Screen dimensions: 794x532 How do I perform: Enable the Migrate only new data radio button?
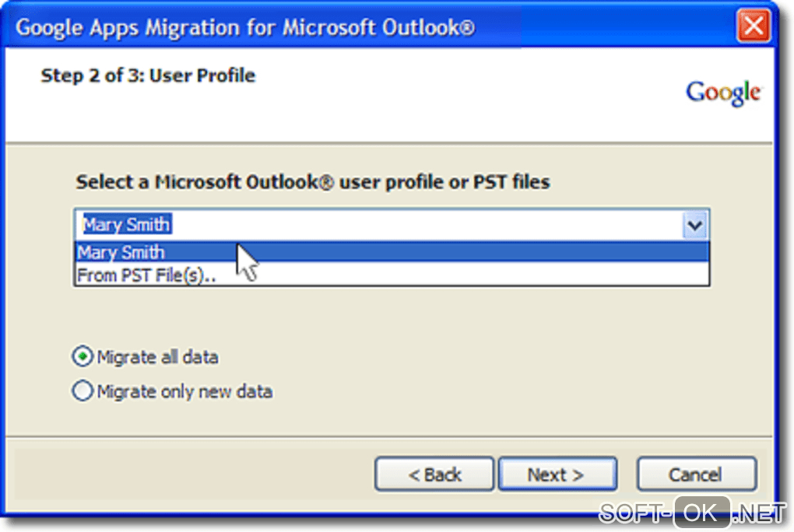coord(82,390)
